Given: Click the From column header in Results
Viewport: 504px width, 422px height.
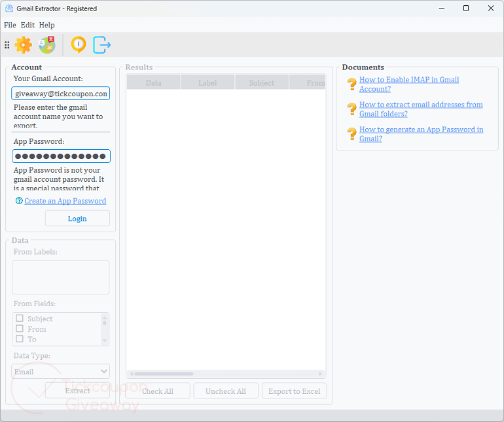Looking at the screenshot, I should point(308,82).
